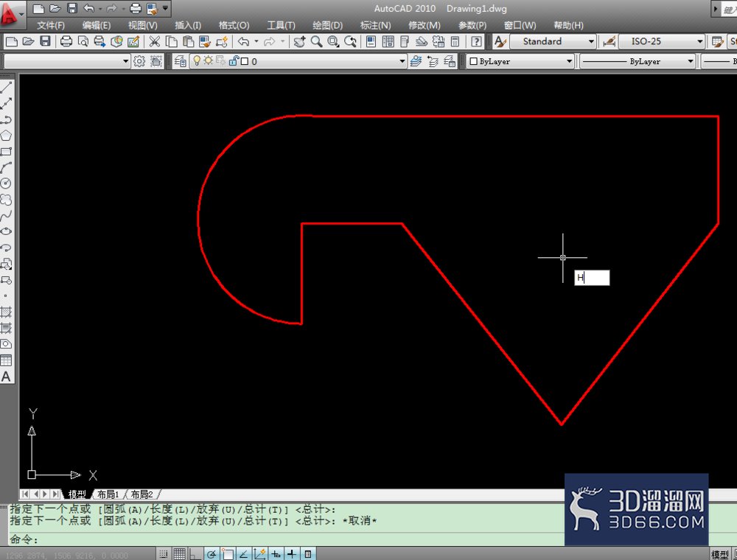Toggle Lineweight display in status bar
The height and width of the screenshot is (560, 737).
click(x=291, y=554)
